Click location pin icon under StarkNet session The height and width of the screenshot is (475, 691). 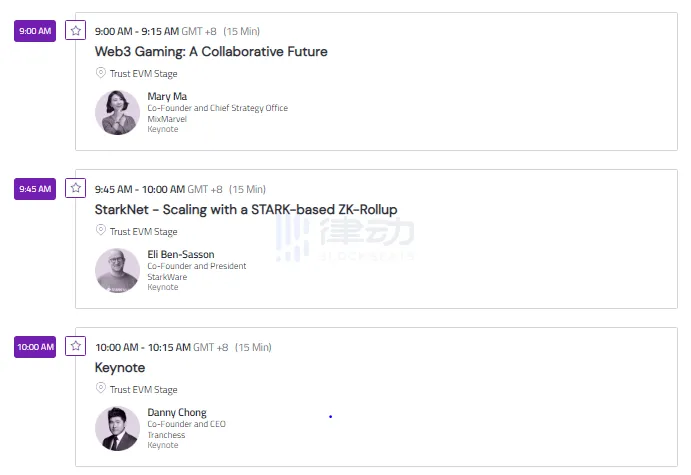pos(100,231)
